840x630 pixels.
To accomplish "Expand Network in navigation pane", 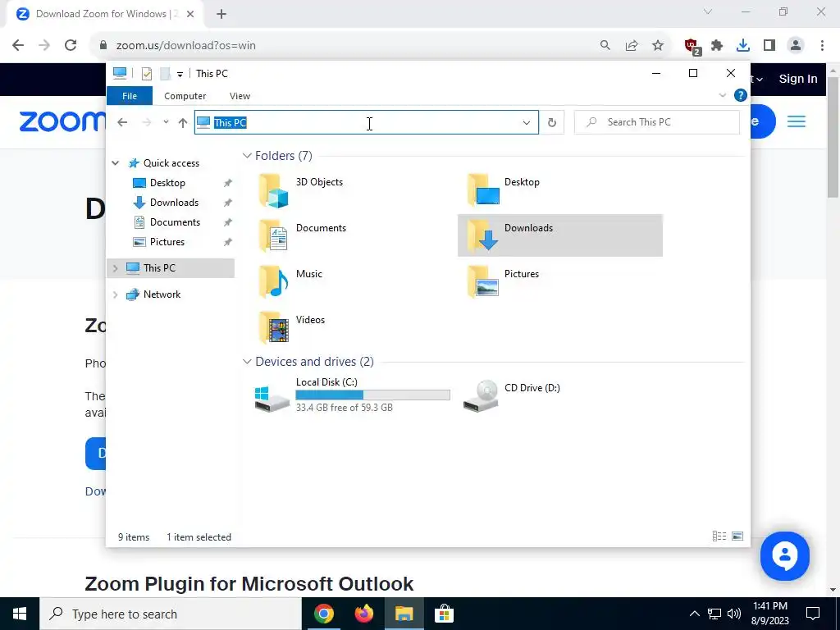I will [x=115, y=294].
